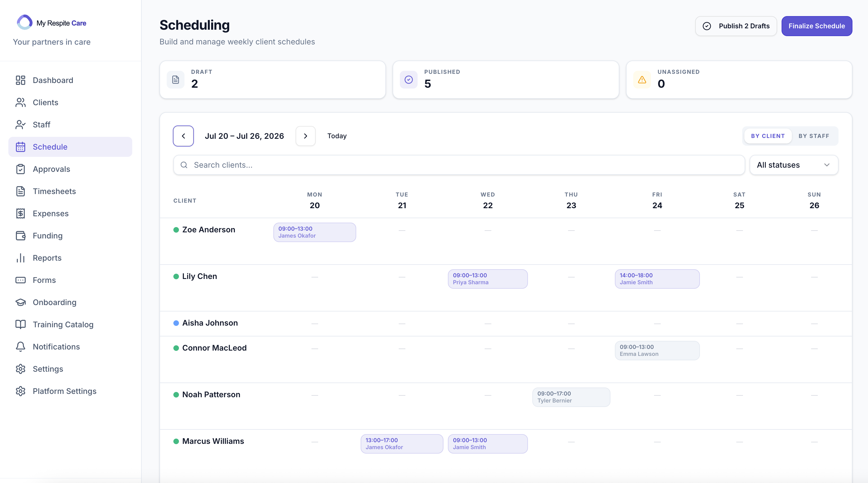Click the Notifications bell icon
The width and height of the screenshot is (868, 483).
tap(21, 347)
